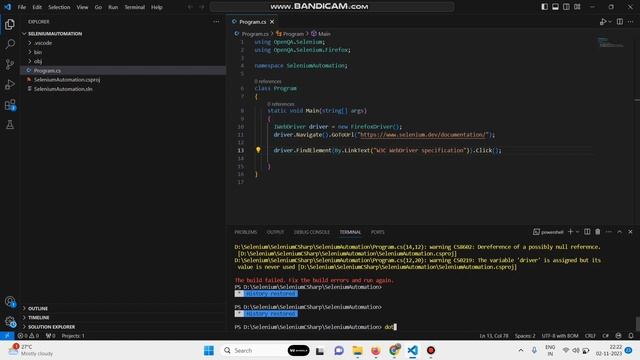Open Explorer views and more actions ellipsis
The image size is (640, 360).
coord(216,22)
